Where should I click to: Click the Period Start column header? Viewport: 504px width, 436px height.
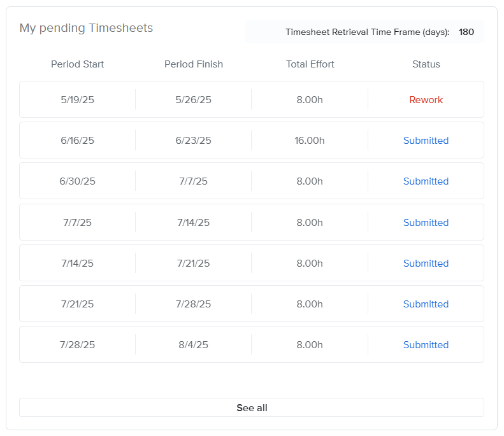point(77,64)
